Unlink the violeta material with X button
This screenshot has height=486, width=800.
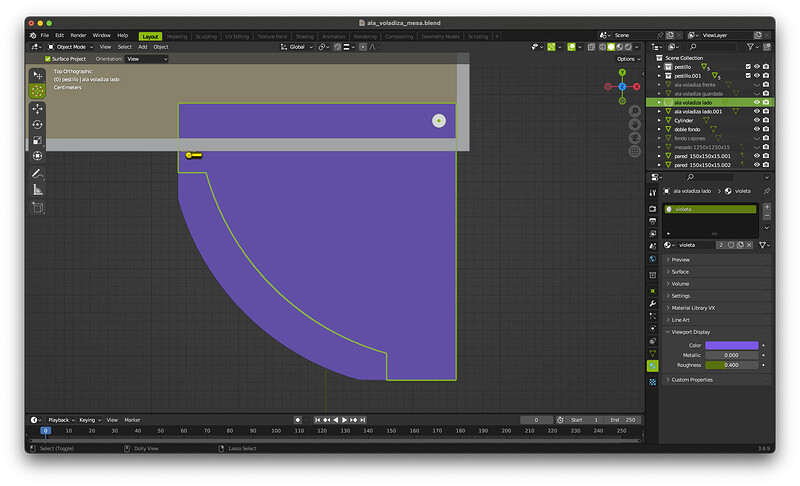749,245
